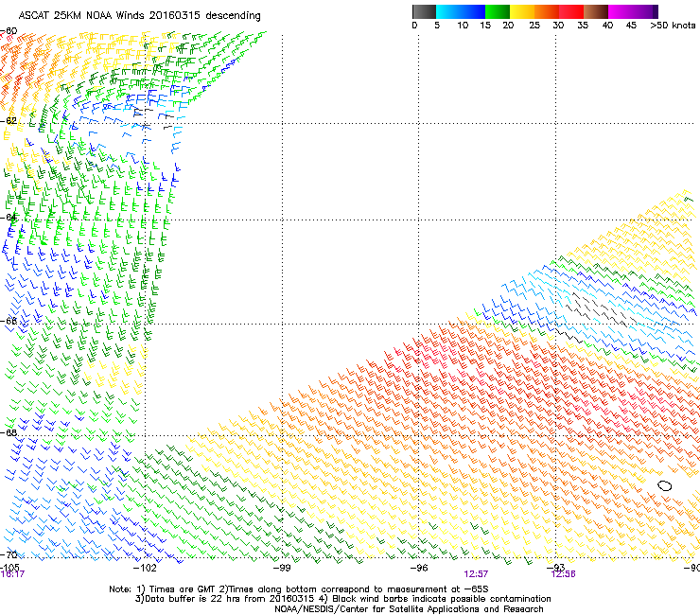Click the green 15-20 knots color segment
The height and width of the screenshot is (615, 700).
498,11
